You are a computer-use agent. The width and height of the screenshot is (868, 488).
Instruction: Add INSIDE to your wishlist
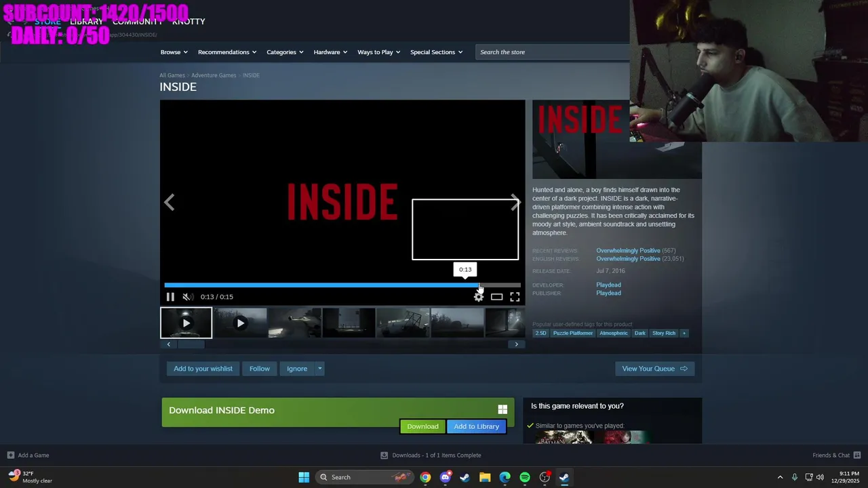click(x=203, y=369)
